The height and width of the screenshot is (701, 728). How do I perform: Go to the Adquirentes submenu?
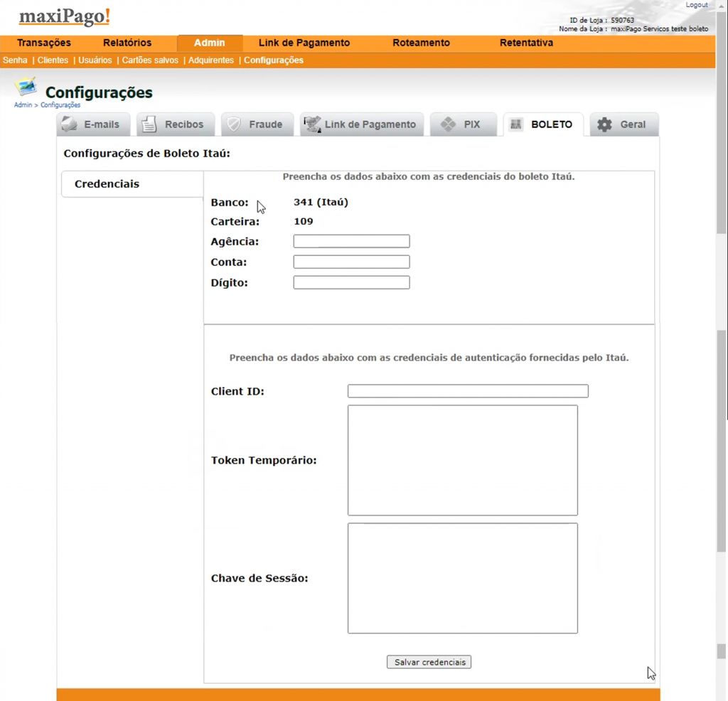[210, 60]
